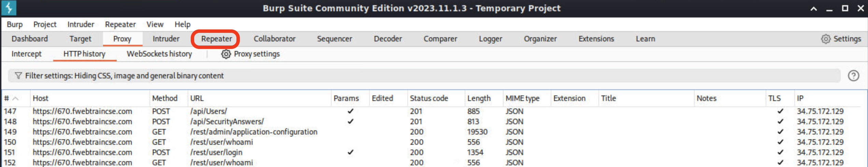Click length value 19530
Viewport: 868px width, 167px height.
point(477,132)
